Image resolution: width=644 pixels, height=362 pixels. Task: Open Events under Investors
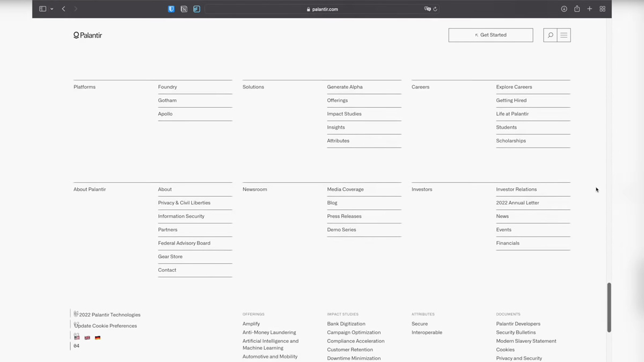click(x=503, y=230)
